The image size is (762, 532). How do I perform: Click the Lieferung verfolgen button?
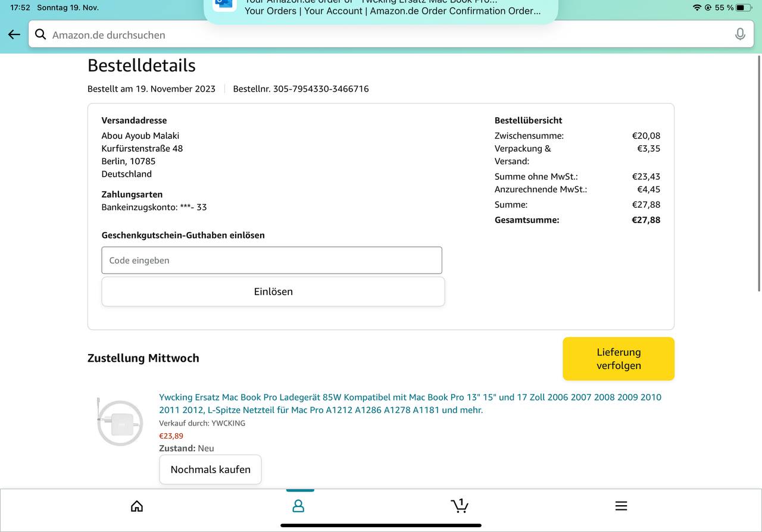click(x=619, y=359)
